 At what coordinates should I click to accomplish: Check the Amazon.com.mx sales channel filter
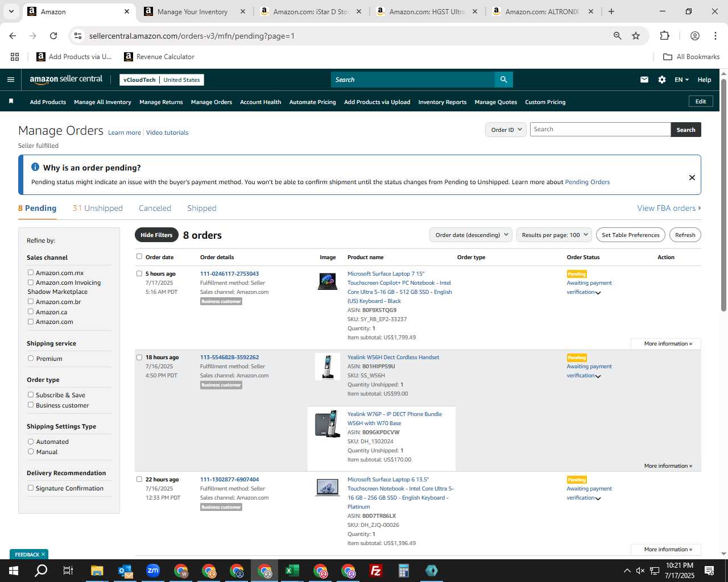click(x=31, y=273)
